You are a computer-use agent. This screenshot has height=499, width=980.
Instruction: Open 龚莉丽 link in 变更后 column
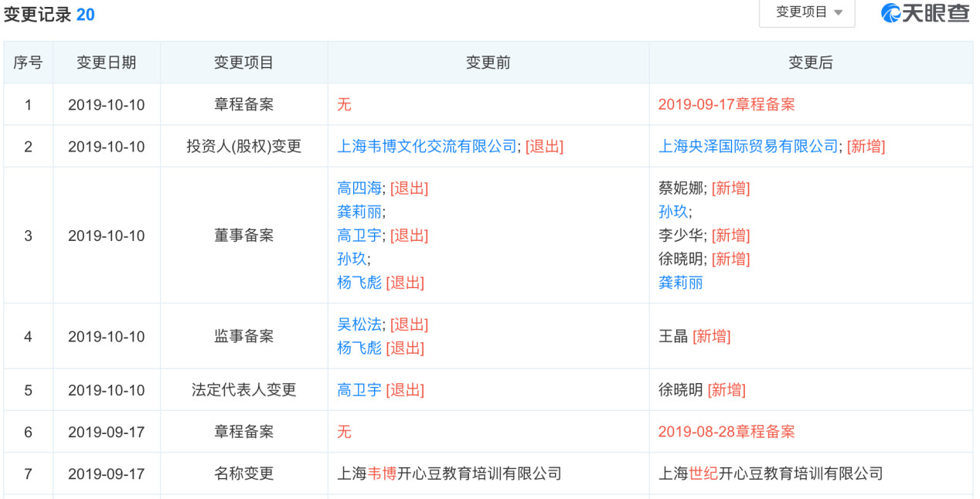681,283
